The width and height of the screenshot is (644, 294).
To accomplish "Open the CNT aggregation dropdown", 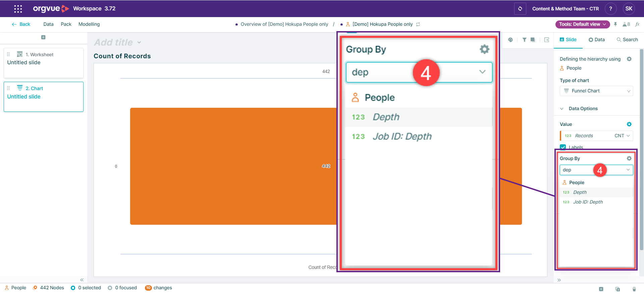I will (x=622, y=136).
